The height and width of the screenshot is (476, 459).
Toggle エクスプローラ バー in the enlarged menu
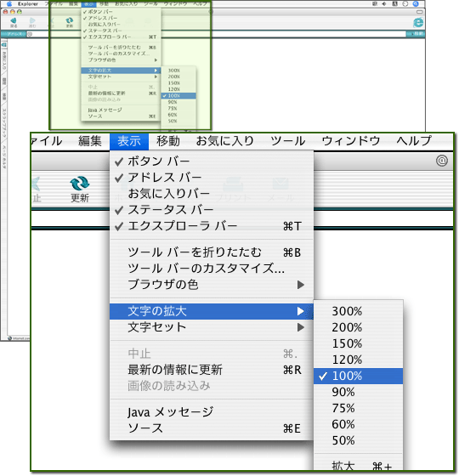click(212, 226)
